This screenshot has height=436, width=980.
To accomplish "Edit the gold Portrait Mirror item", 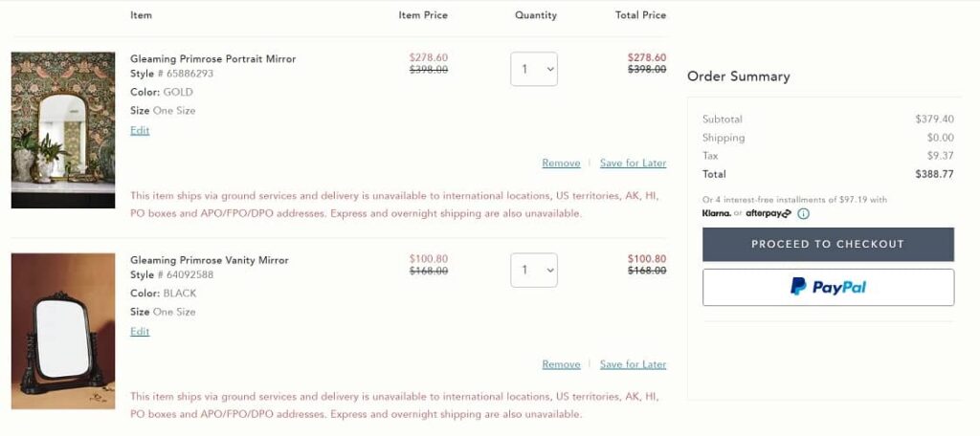I will pos(140,131).
